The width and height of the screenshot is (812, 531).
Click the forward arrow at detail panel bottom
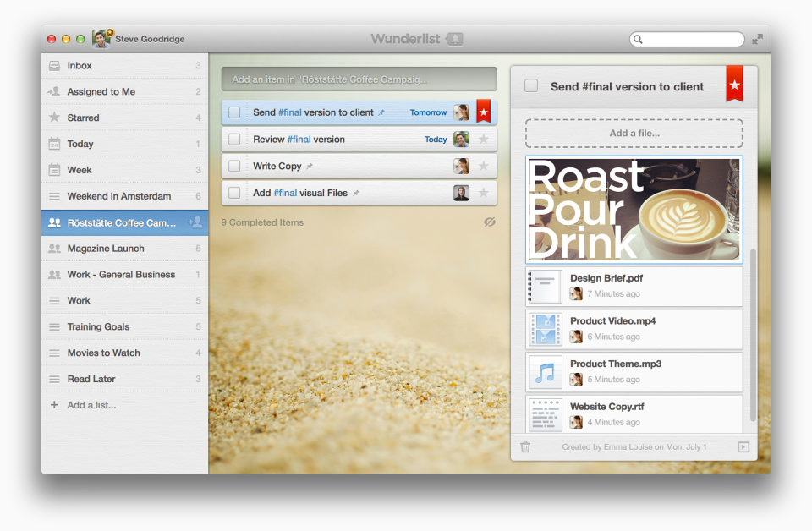(x=742, y=447)
